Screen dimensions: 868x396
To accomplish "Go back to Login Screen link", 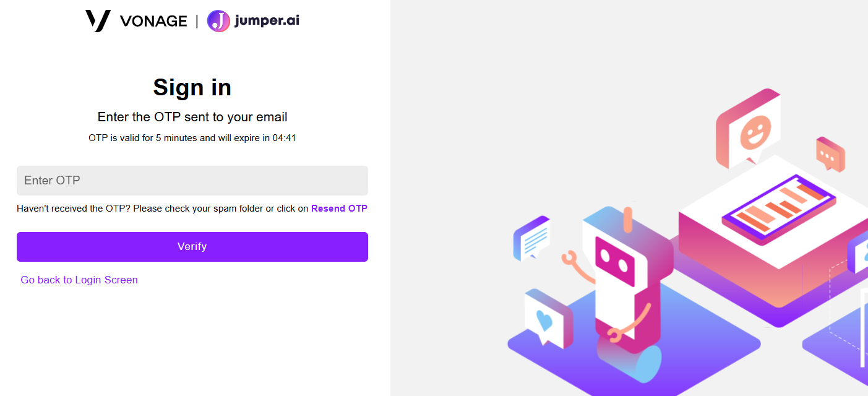I will tap(79, 280).
